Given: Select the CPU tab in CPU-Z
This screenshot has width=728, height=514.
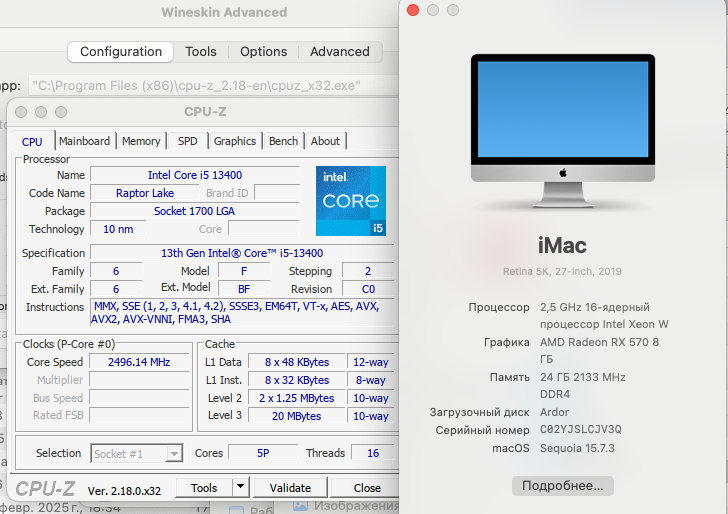Looking at the screenshot, I should (x=32, y=142).
